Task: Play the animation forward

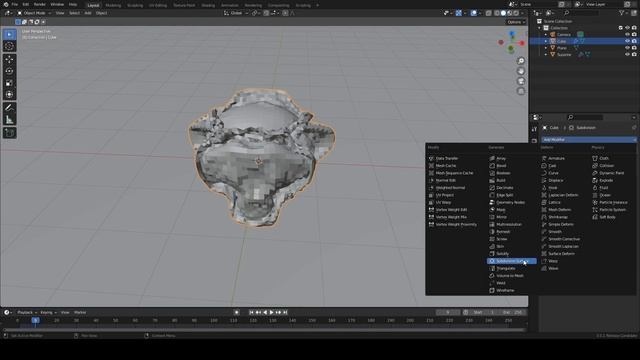Action: 271,313
